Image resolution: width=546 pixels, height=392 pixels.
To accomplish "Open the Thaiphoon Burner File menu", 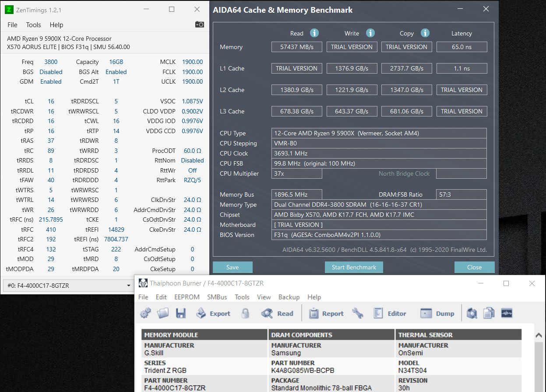I will point(143,297).
